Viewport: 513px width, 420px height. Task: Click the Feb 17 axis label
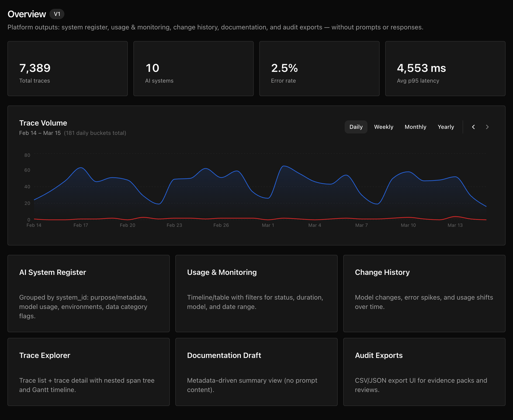point(81,225)
